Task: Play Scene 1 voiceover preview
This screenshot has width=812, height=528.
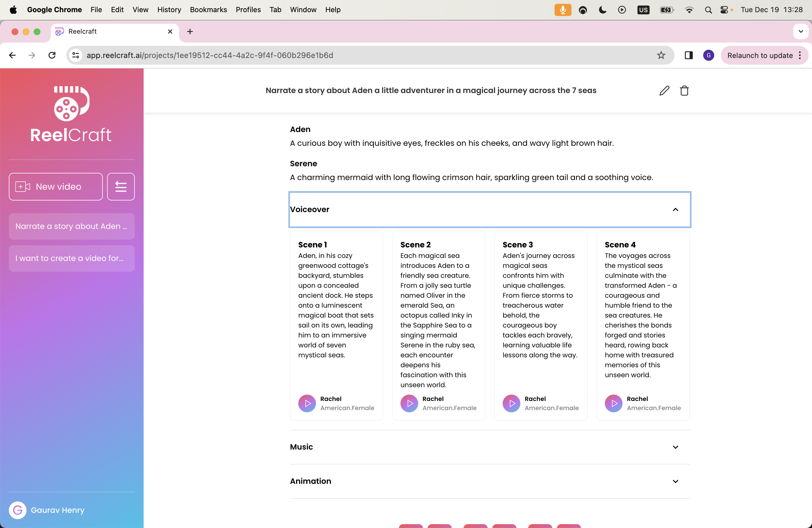Action: coord(307,403)
